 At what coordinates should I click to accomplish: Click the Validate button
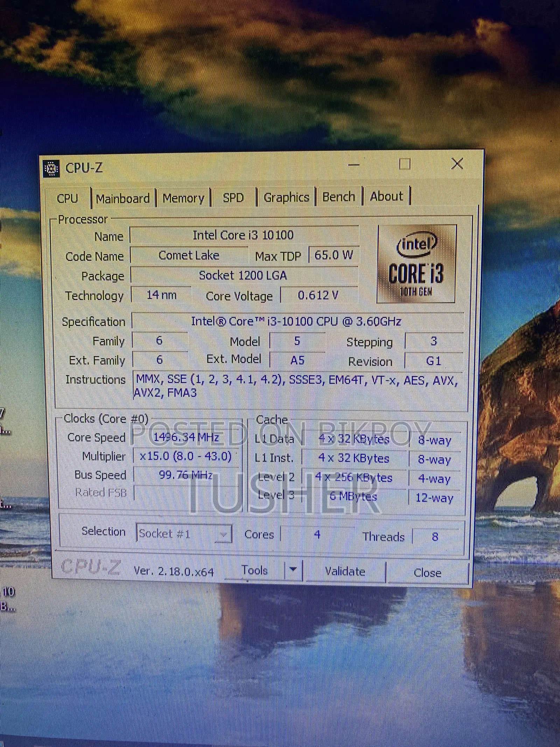coord(345,571)
